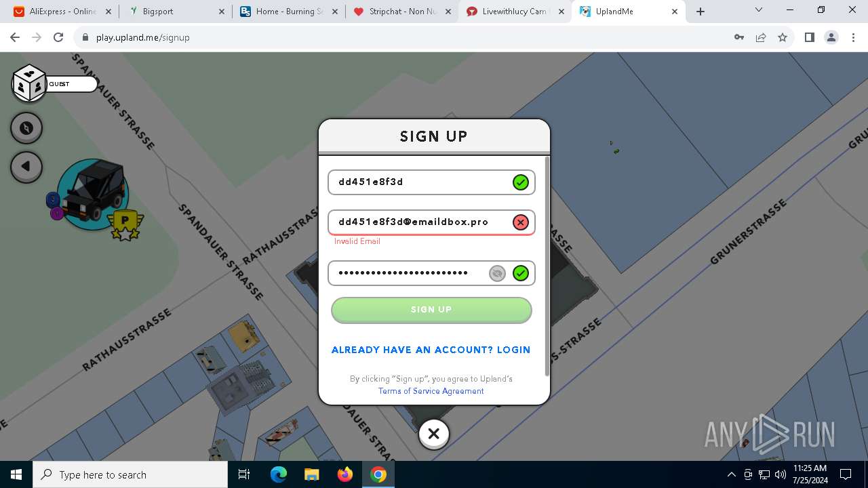Click the green SIGN UP button
The width and height of the screenshot is (868, 488).
[x=431, y=310]
